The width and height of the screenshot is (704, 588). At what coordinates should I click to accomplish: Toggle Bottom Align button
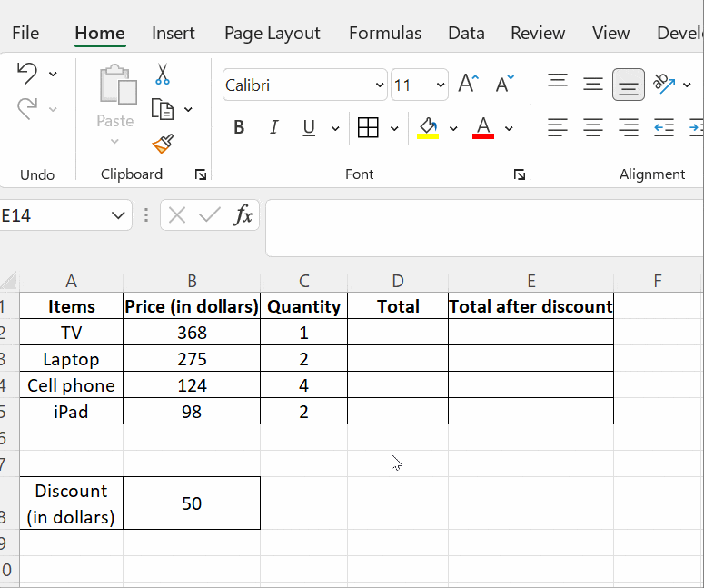[629, 85]
